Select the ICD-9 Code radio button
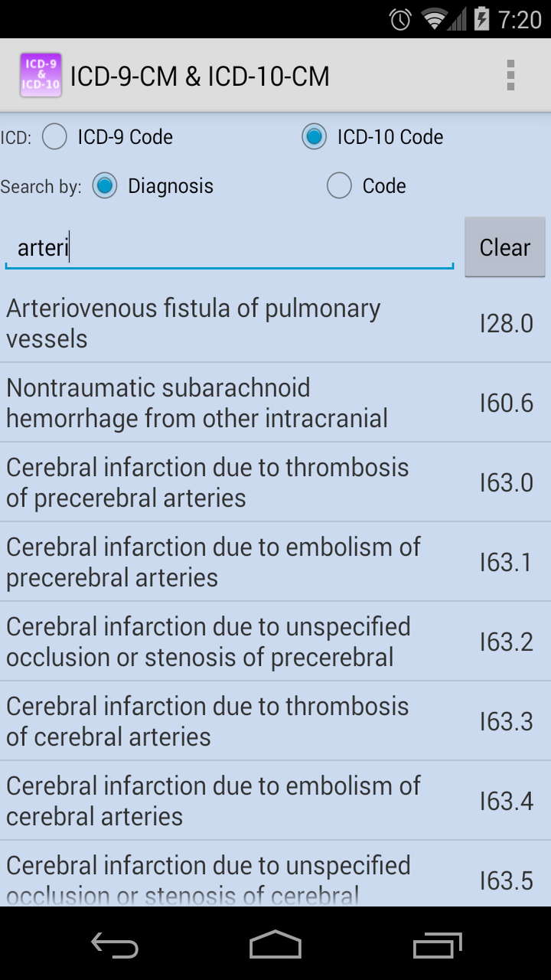Screen dimensions: 551x980 [54, 136]
